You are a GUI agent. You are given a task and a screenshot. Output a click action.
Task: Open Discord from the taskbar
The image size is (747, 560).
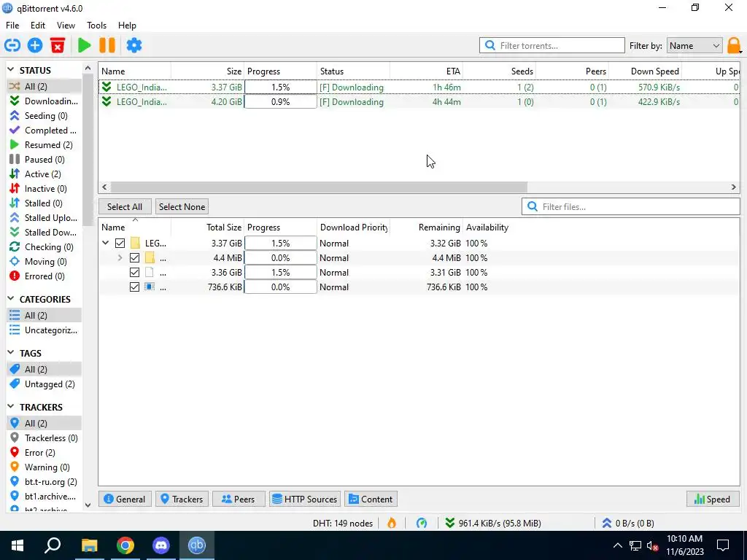pyautogui.click(x=161, y=545)
